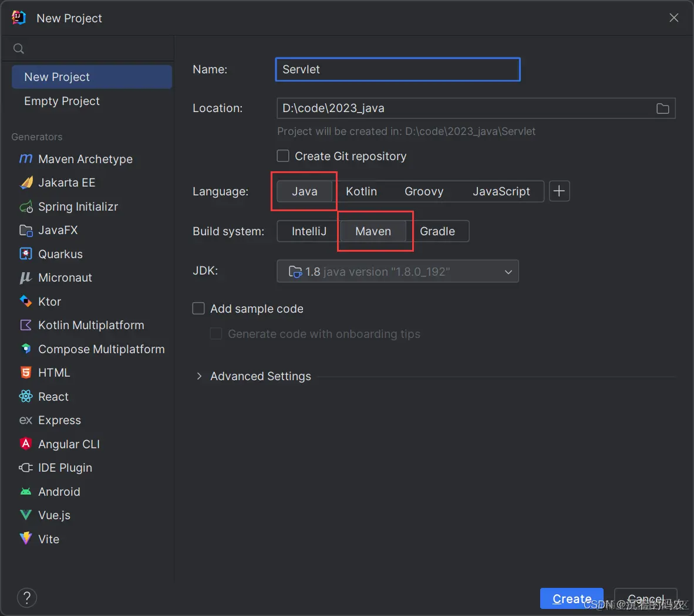
Task: Click the Compose Multiplatform icon
Action: 26,349
